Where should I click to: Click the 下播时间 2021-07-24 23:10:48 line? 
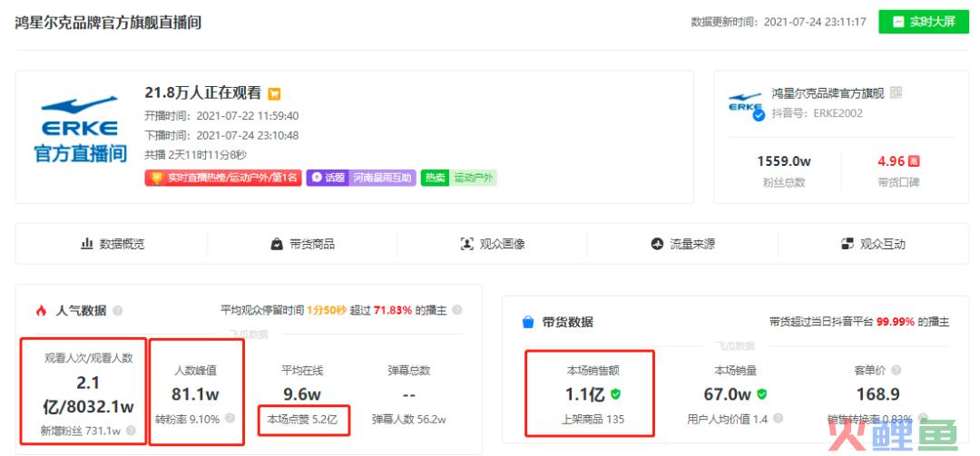(x=222, y=135)
